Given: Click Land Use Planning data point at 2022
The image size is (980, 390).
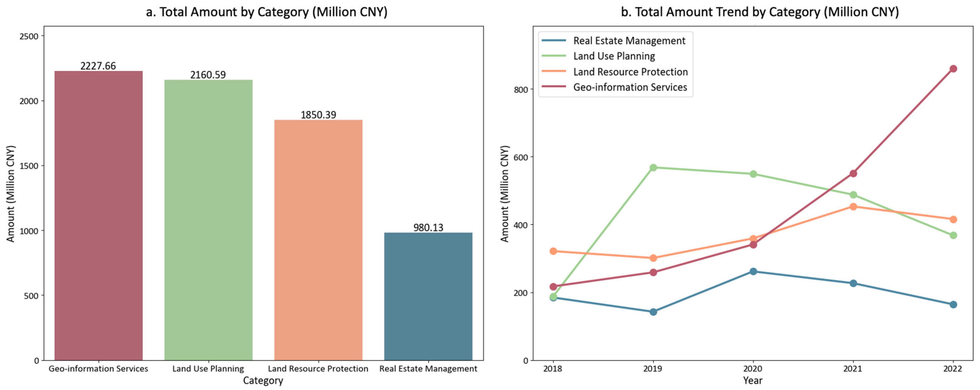Looking at the screenshot, I should [953, 235].
